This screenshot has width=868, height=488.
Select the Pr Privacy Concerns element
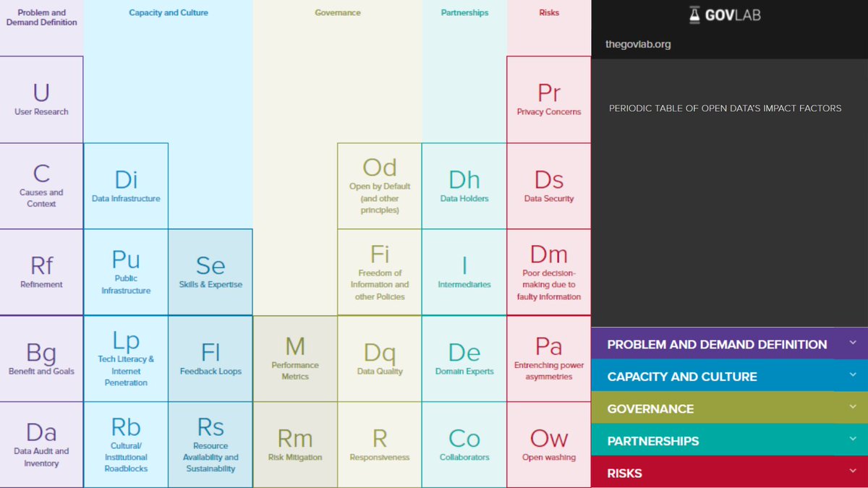point(548,98)
